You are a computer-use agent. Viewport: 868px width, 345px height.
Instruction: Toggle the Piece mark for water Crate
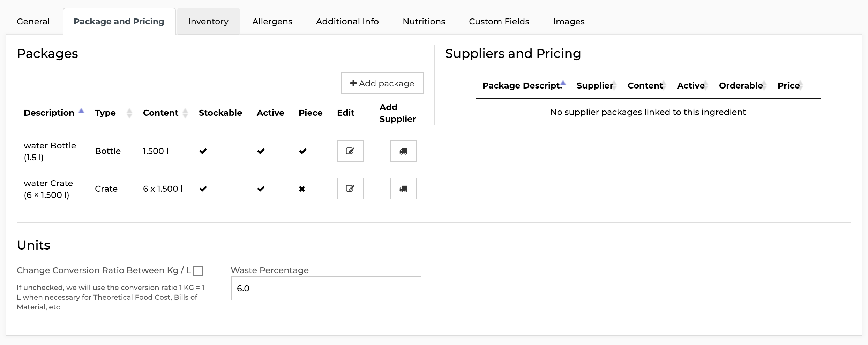click(302, 189)
